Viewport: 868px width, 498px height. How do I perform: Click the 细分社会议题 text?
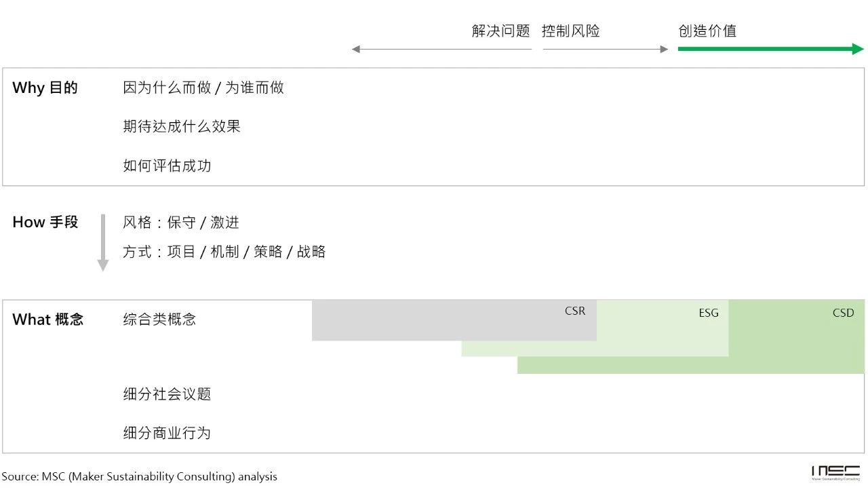pyautogui.click(x=167, y=394)
